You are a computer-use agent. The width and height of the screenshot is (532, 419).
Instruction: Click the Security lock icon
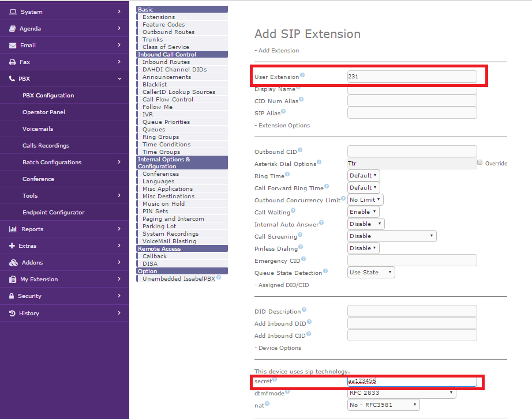[13, 296]
